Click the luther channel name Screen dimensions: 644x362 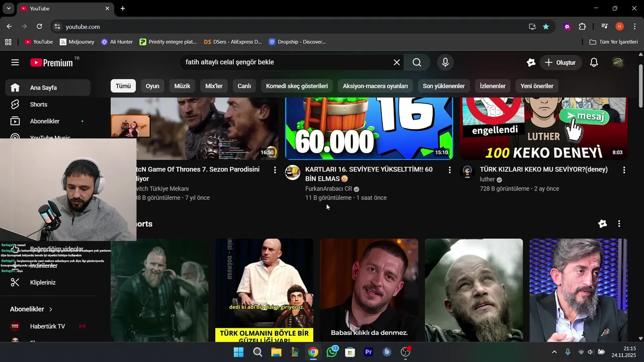pyautogui.click(x=488, y=179)
